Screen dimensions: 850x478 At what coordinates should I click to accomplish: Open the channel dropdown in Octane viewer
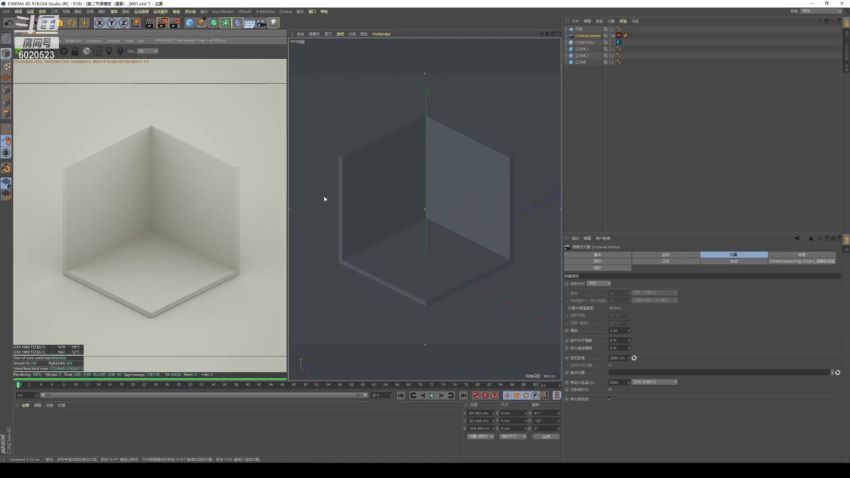[x=147, y=51]
